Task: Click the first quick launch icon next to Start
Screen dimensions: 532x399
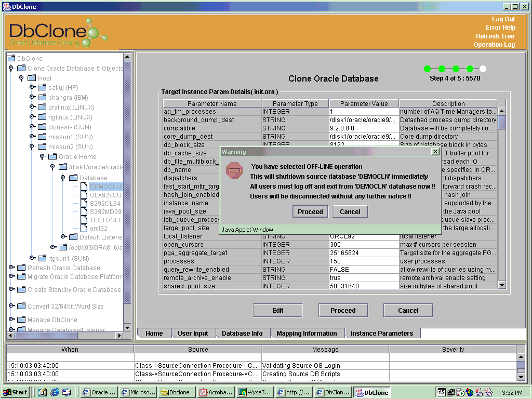Action: click(43, 392)
